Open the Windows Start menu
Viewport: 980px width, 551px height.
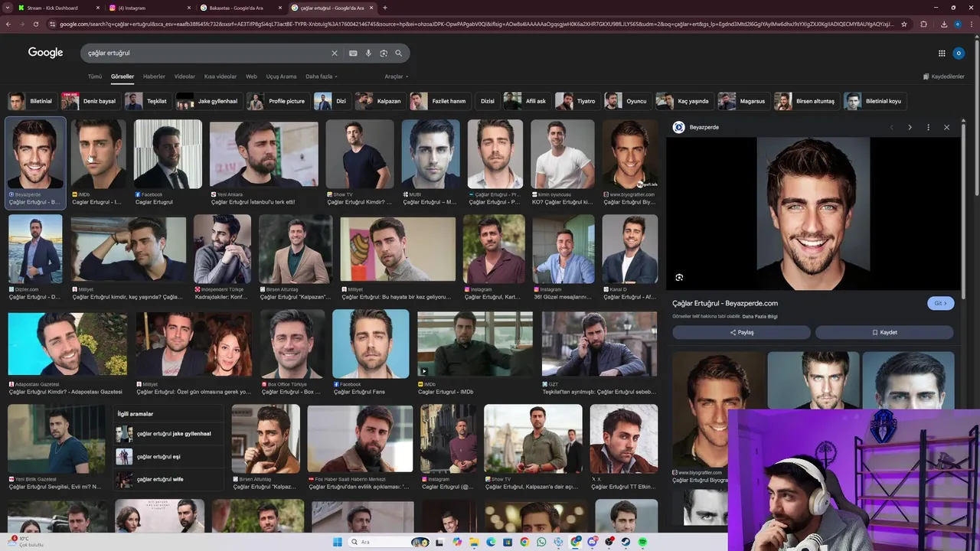coord(338,542)
